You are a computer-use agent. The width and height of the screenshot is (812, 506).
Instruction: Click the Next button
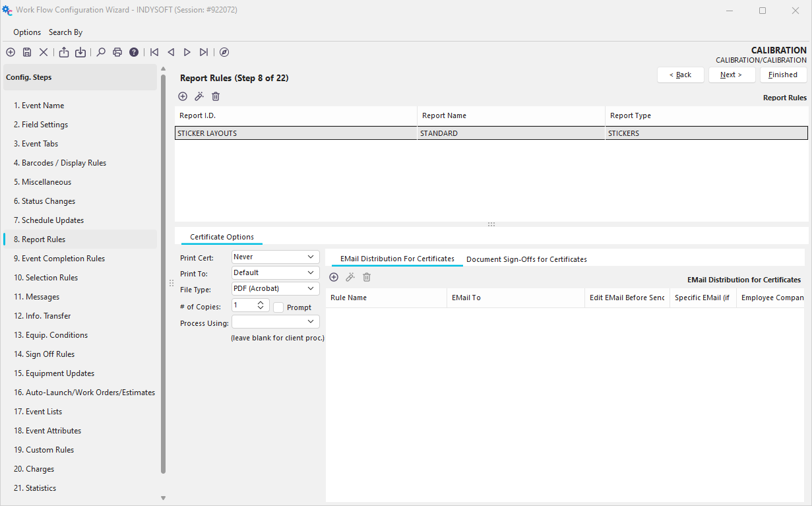pos(731,75)
